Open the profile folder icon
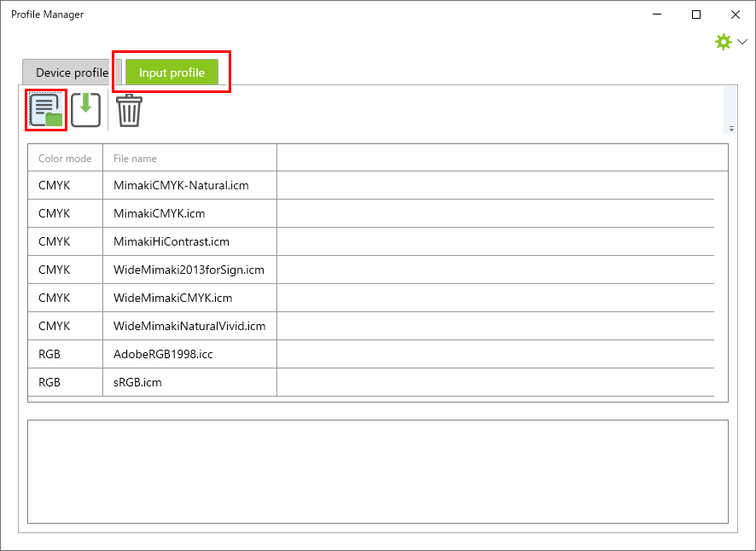 point(46,110)
